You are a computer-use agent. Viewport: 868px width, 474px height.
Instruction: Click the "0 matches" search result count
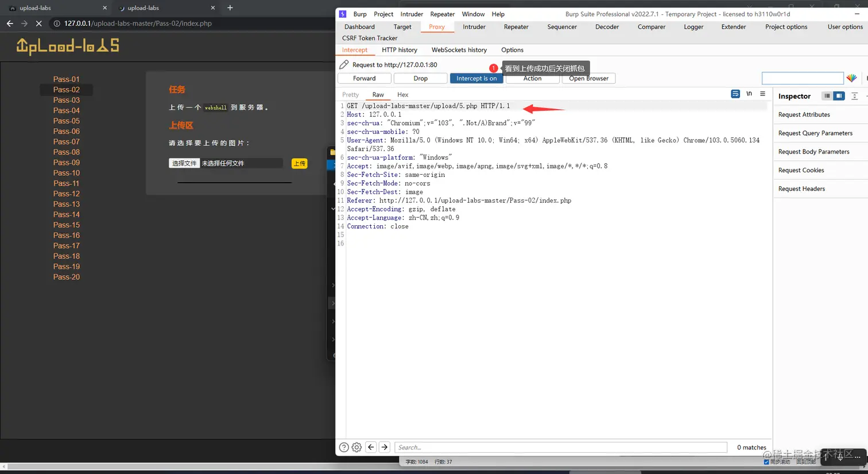[751, 447]
